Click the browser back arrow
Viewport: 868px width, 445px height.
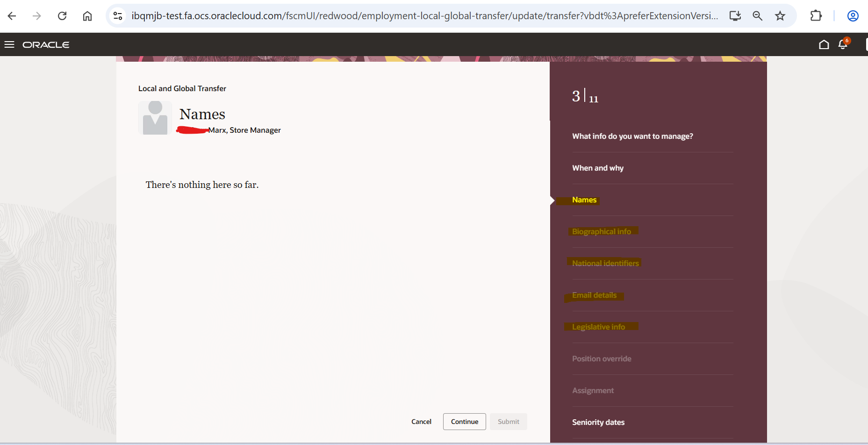pyautogui.click(x=12, y=15)
